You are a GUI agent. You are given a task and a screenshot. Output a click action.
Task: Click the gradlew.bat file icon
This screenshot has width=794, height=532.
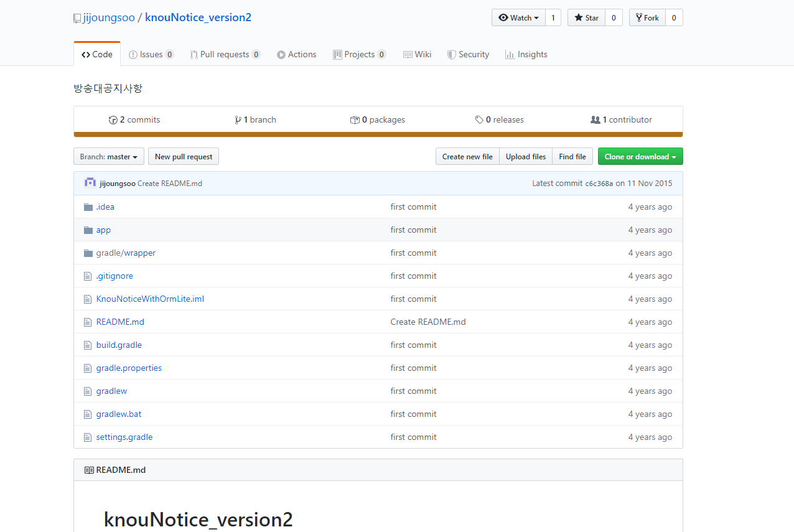(88, 414)
